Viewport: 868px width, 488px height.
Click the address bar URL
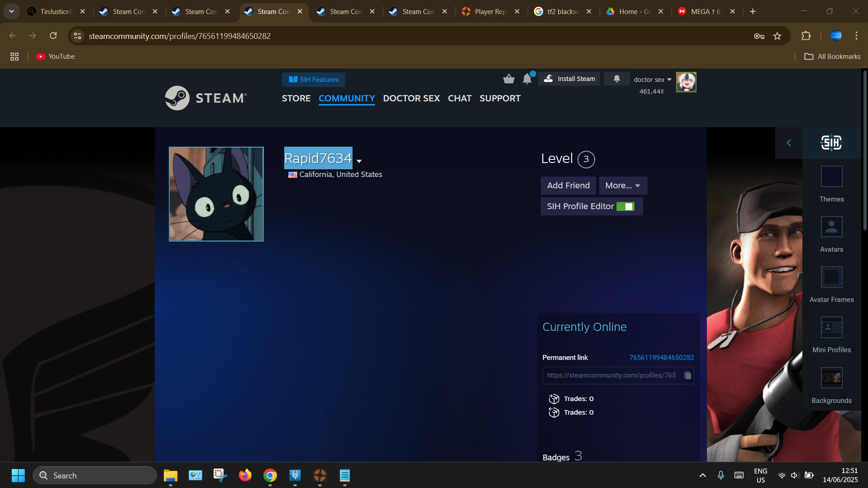(x=180, y=36)
